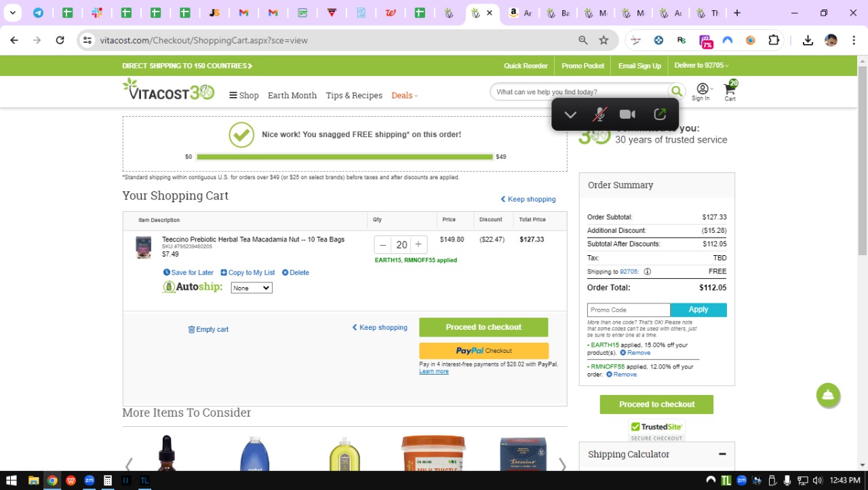
Task: Open the browser zoom magnifier icon
Action: (583, 40)
